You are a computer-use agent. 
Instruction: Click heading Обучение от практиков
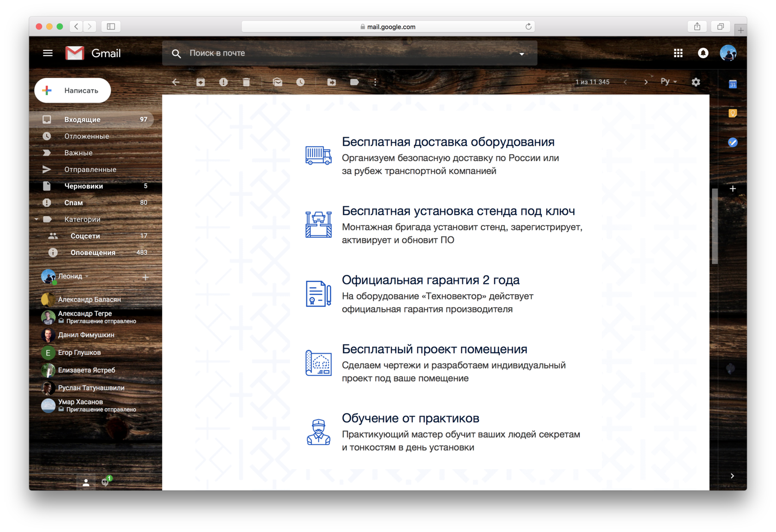tap(411, 418)
